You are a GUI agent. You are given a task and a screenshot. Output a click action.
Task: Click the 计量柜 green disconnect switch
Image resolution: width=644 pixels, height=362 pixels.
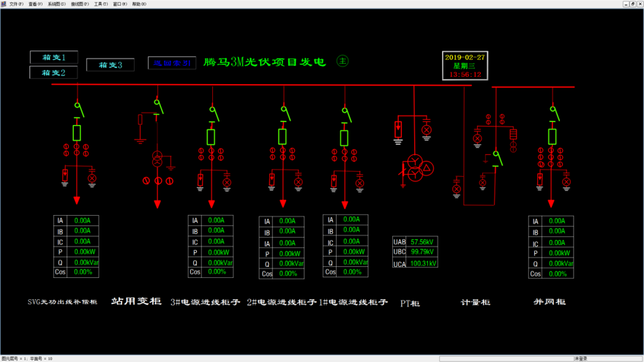498,157
